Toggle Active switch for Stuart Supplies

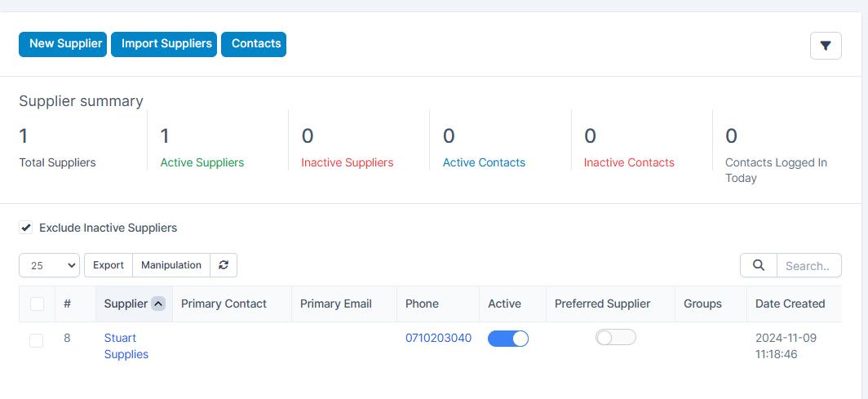click(507, 339)
